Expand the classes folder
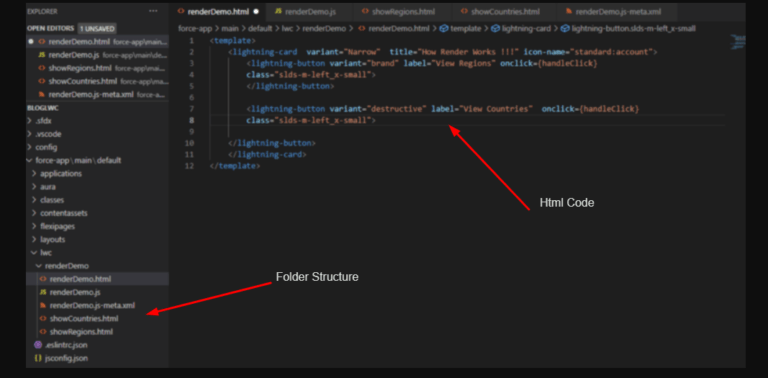The height and width of the screenshot is (378, 768). [97, 200]
